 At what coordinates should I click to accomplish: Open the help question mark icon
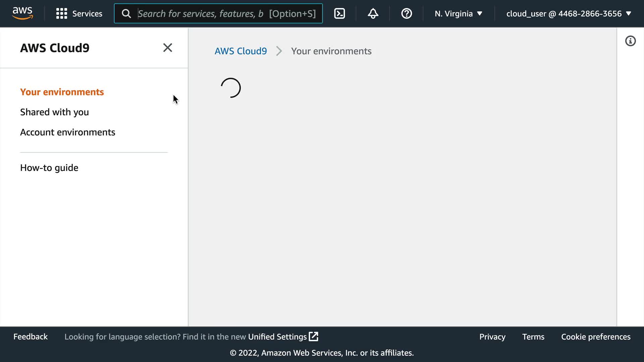(407, 13)
